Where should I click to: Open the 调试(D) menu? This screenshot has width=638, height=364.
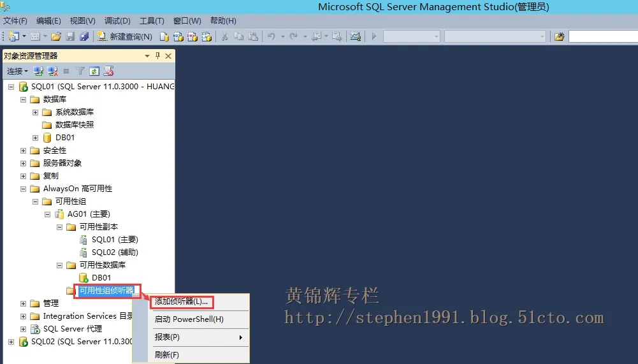pyautogui.click(x=117, y=21)
